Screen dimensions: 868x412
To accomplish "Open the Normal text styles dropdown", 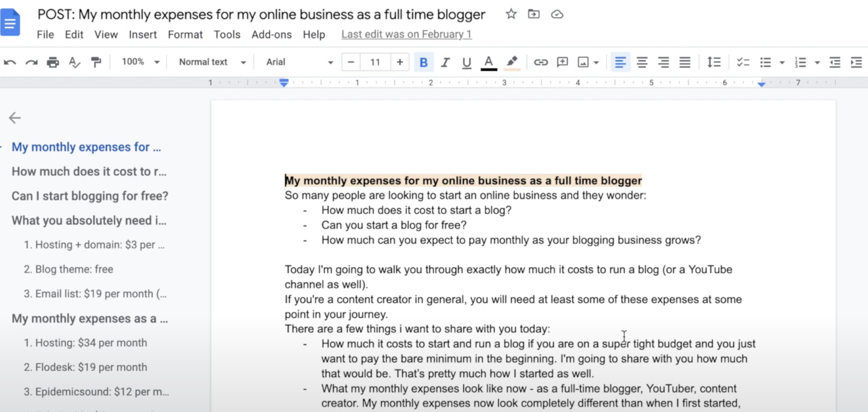I will [x=212, y=62].
